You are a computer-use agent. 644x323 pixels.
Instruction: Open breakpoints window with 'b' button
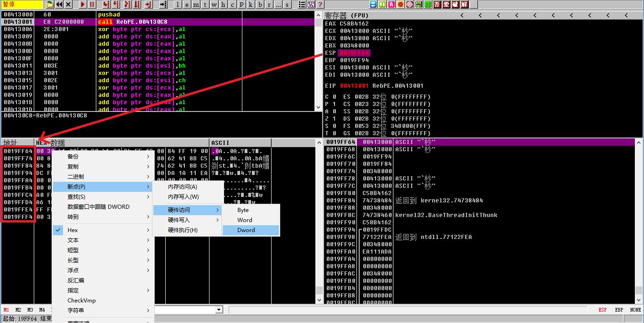pyautogui.click(x=260, y=5)
